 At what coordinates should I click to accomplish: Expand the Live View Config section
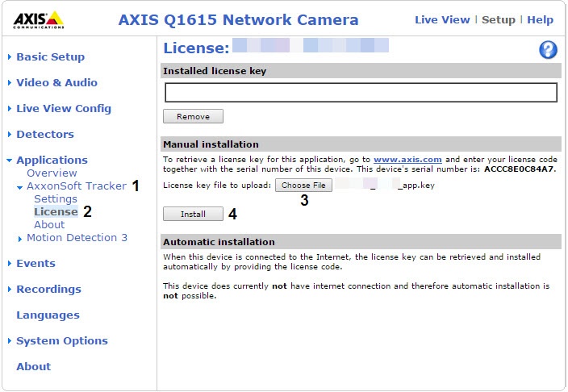click(64, 109)
